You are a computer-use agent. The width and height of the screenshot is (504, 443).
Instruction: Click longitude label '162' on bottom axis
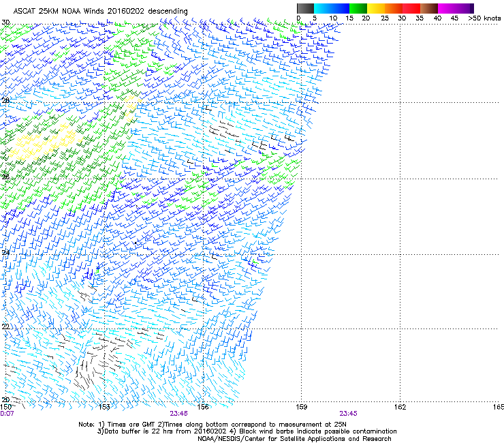(x=400, y=407)
